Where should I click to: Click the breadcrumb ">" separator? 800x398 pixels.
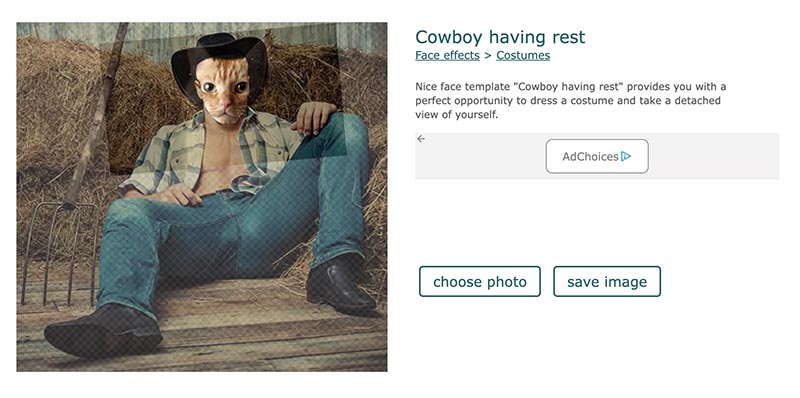pos(488,55)
